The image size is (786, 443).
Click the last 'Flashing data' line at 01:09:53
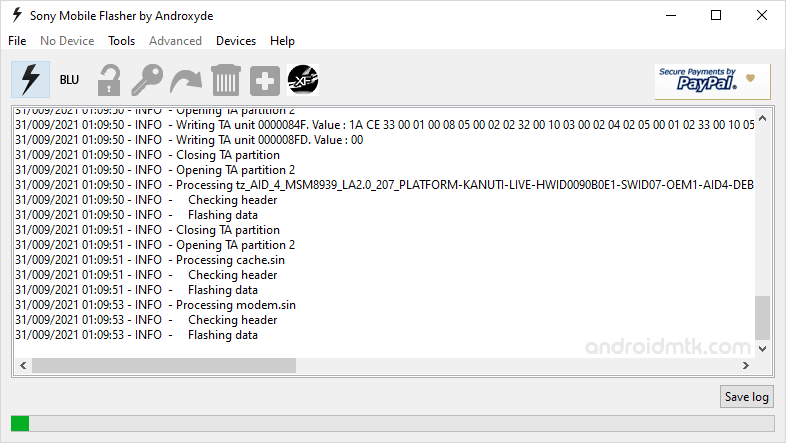(x=136, y=335)
